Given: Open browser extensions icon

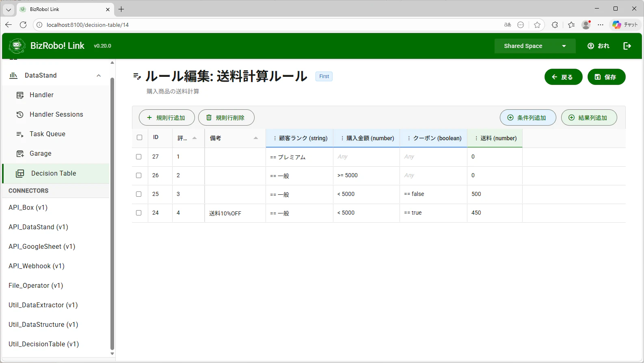Looking at the screenshot, I should (555, 25).
